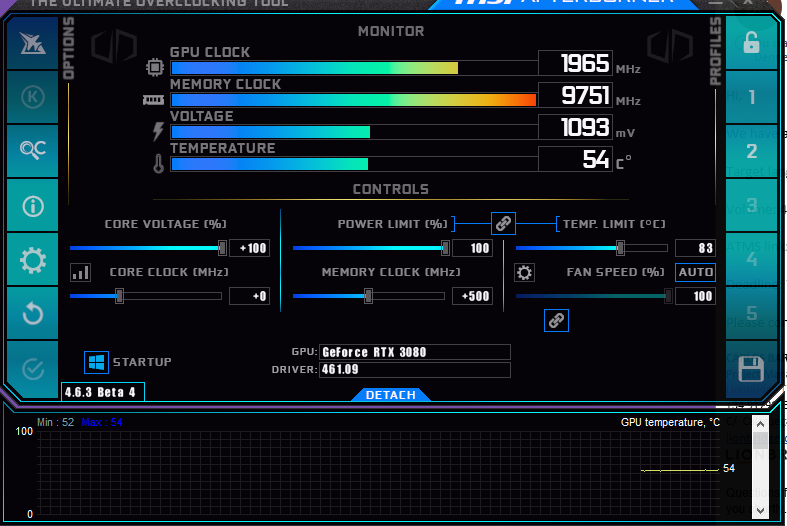Viewport: 787px width, 526px height.
Task: Click the GPU chip icon beside GPU Clock
Action: point(155,67)
